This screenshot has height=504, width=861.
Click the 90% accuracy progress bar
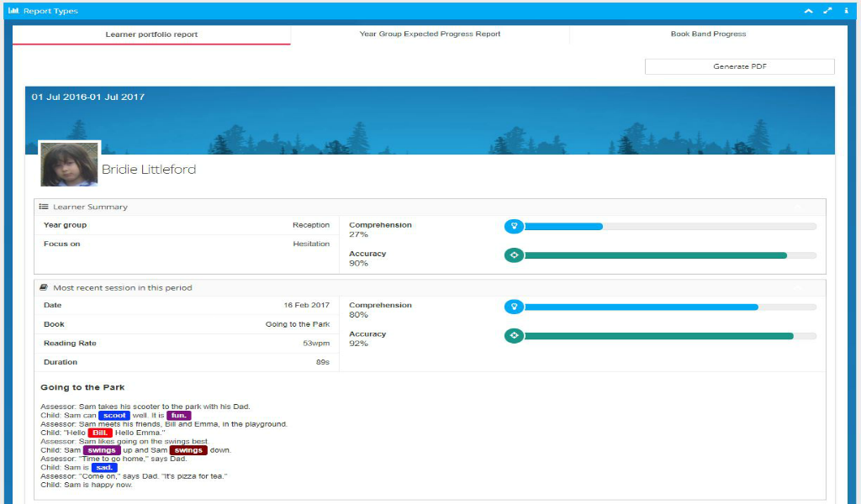[656, 255]
